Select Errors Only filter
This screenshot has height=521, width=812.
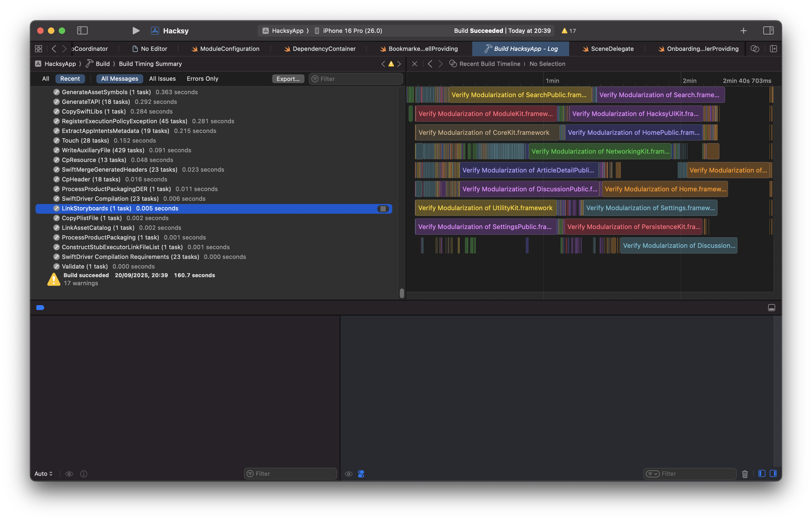202,79
